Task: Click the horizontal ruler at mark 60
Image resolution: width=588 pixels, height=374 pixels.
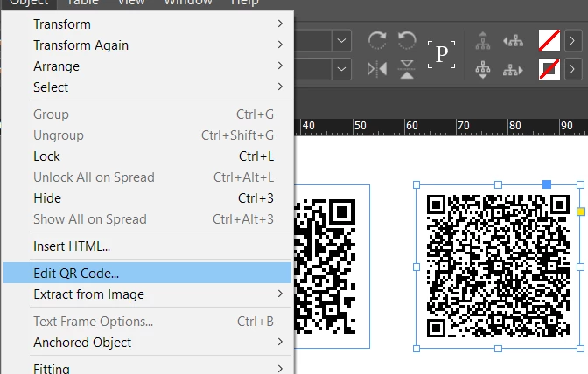Action: click(x=411, y=126)
